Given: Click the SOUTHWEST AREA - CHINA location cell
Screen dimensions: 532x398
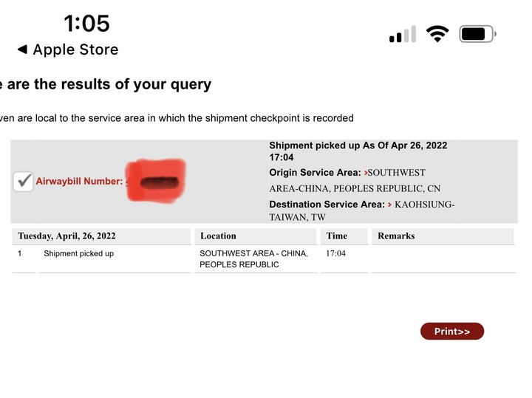Looking at the screenshot, I should [x=253, y=259].
